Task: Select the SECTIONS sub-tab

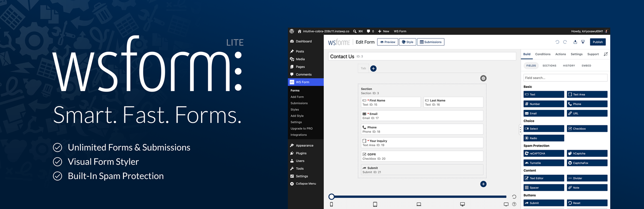Action: tap(549, 66)
